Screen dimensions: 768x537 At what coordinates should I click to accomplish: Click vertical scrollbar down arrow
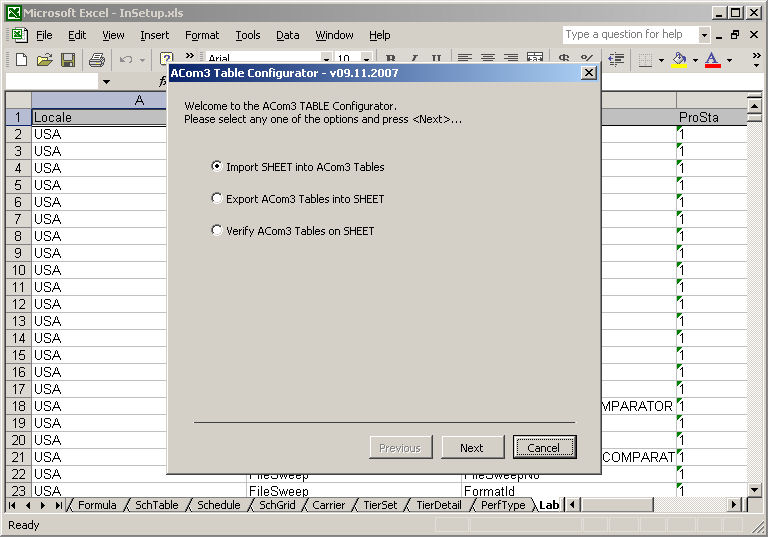point(754,488)
